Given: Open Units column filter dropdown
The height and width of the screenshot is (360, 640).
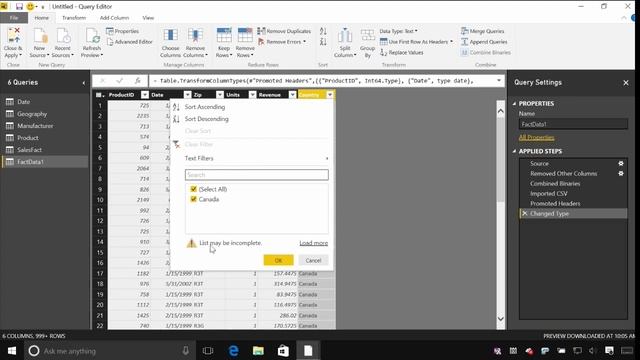Looking at the screenshot, I should (x=252, y=95).
